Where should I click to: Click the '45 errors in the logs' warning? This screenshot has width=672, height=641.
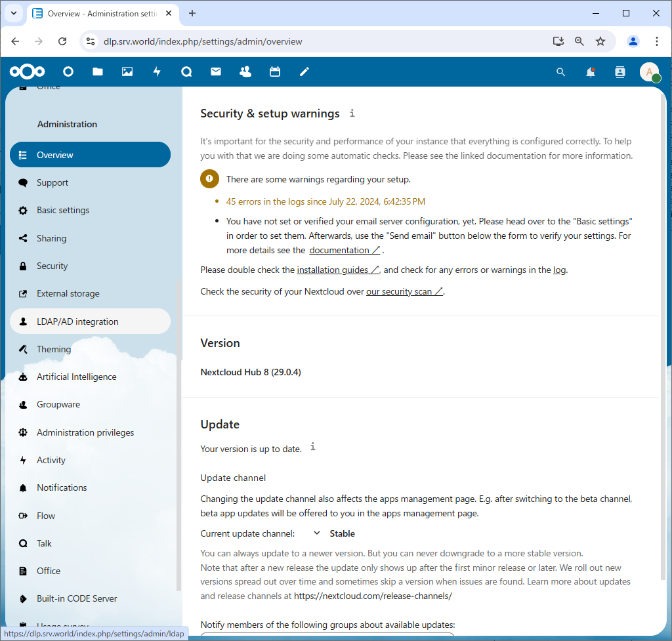[x=325, y=201]
